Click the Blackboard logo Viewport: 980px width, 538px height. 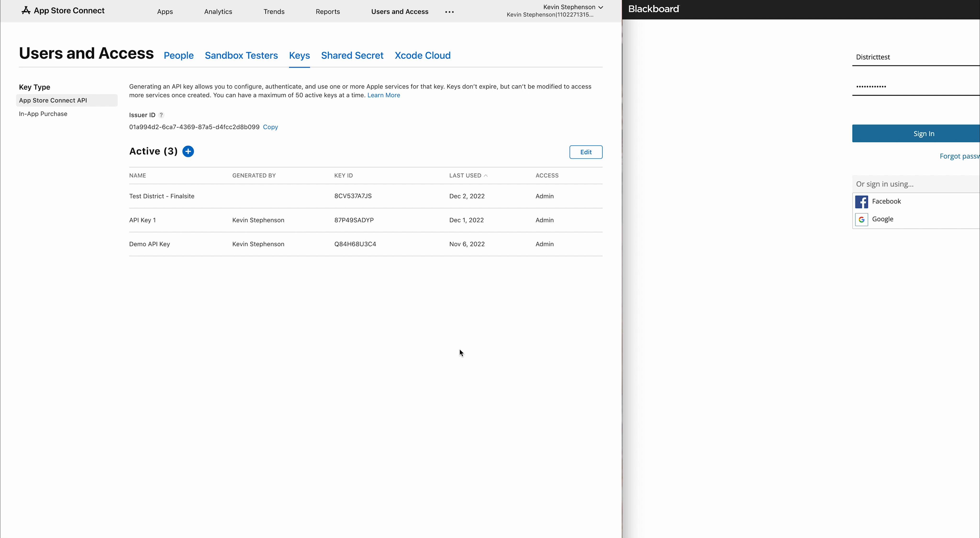(x=653, y=9)
